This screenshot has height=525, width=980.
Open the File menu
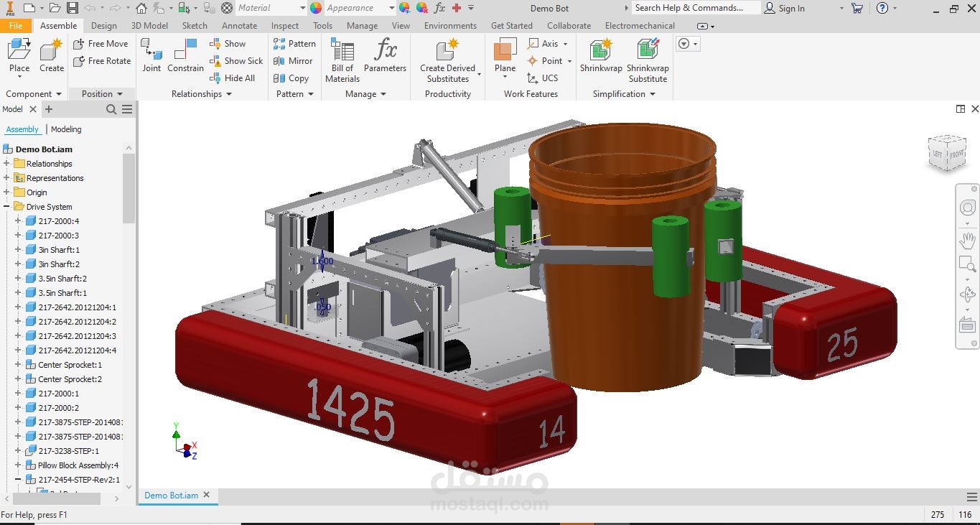click(x=16, y=26)
